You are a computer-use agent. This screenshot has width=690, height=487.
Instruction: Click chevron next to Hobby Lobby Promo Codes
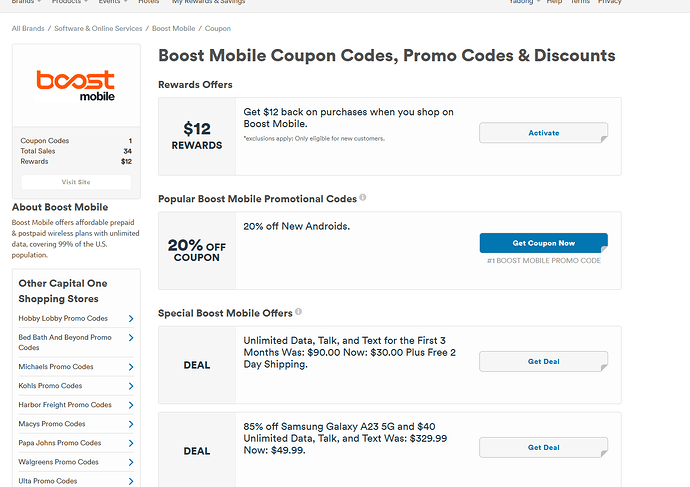click(131, 319)
